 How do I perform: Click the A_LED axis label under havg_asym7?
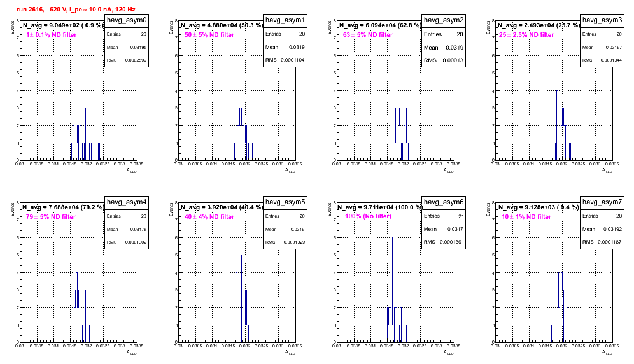[x=607, y=353]
